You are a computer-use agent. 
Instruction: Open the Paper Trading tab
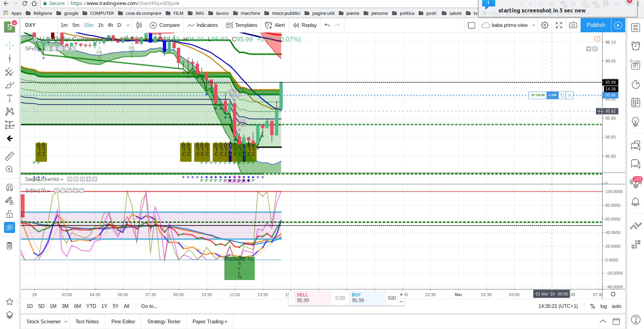pyautogui.click(x=210, y=322)
